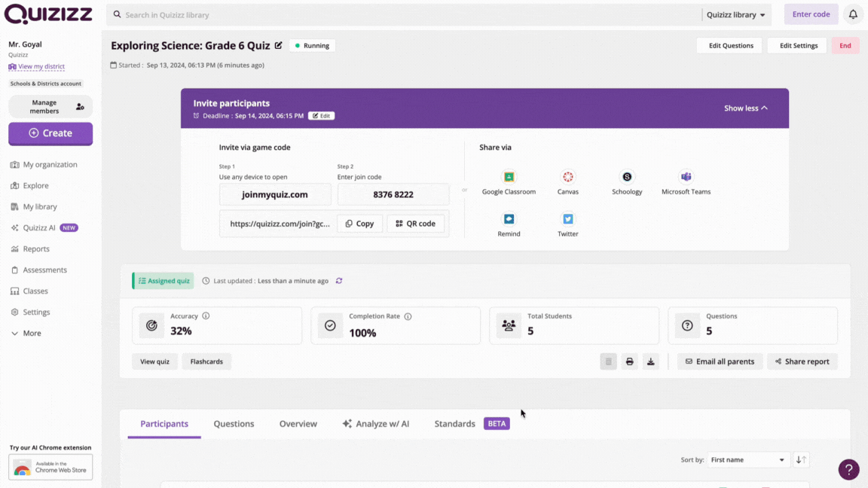Open the Sort by First name dropdown
The width and height of the screenshot is (868, 488).
[747, 460]
